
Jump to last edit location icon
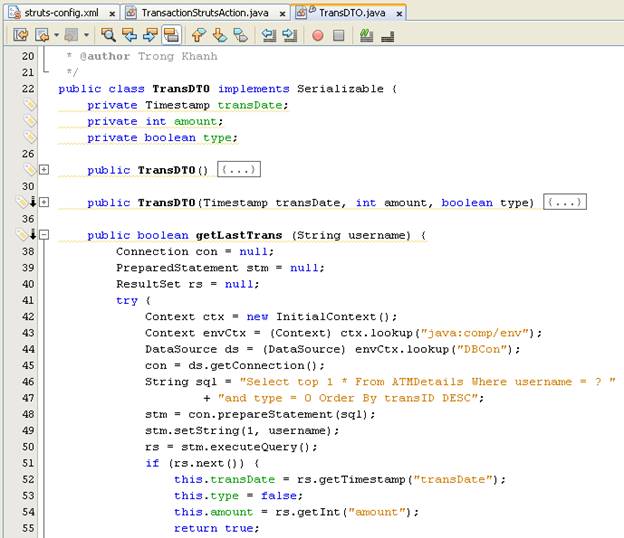tap(21, 35)
